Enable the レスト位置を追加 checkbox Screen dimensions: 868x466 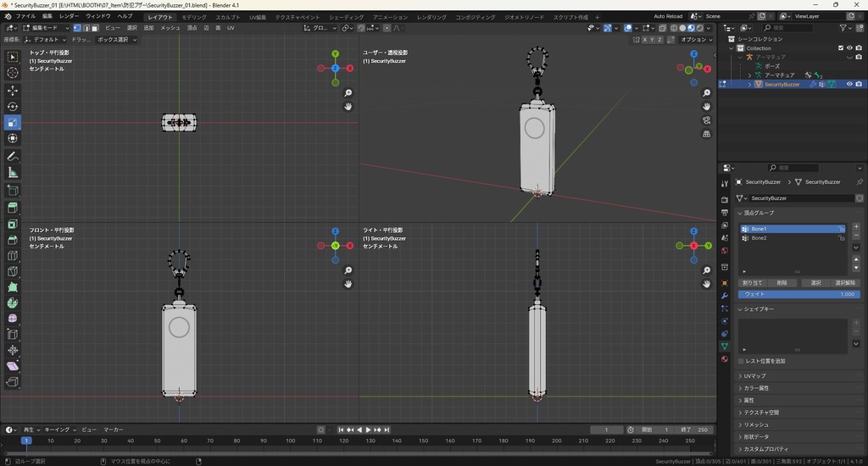[x=742, y=361]
